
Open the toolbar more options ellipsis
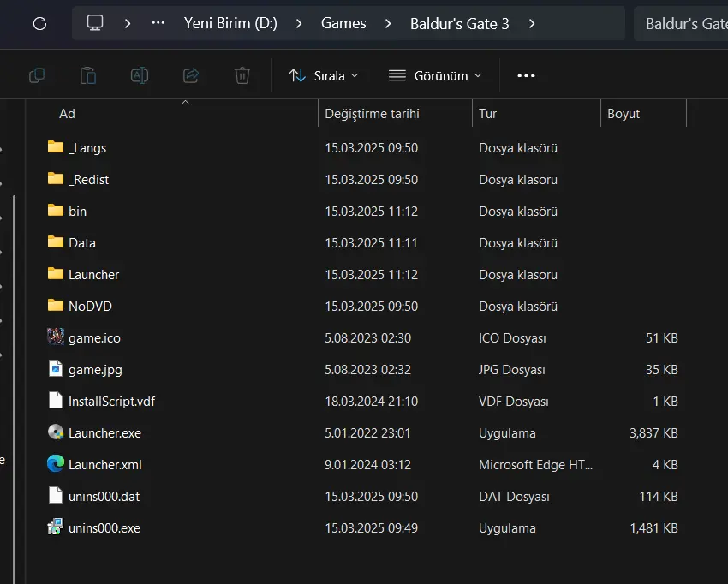tap(526, 75)
